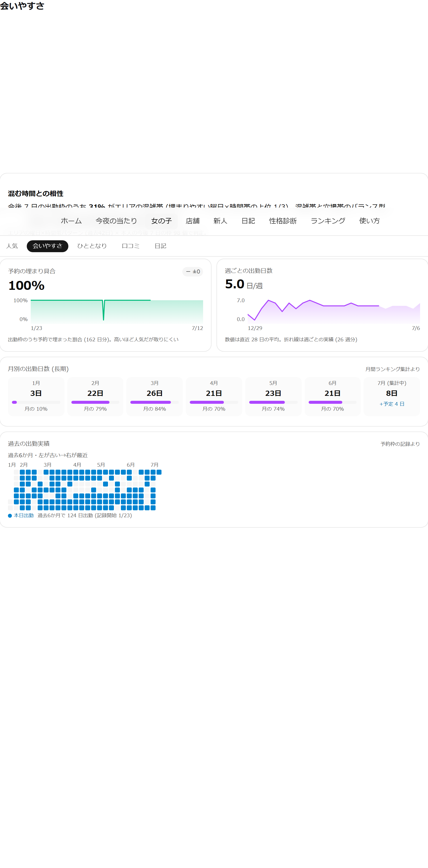Click the blue 本日出勤 legend dot
The image size is (428, 868).
click(10, 516)
